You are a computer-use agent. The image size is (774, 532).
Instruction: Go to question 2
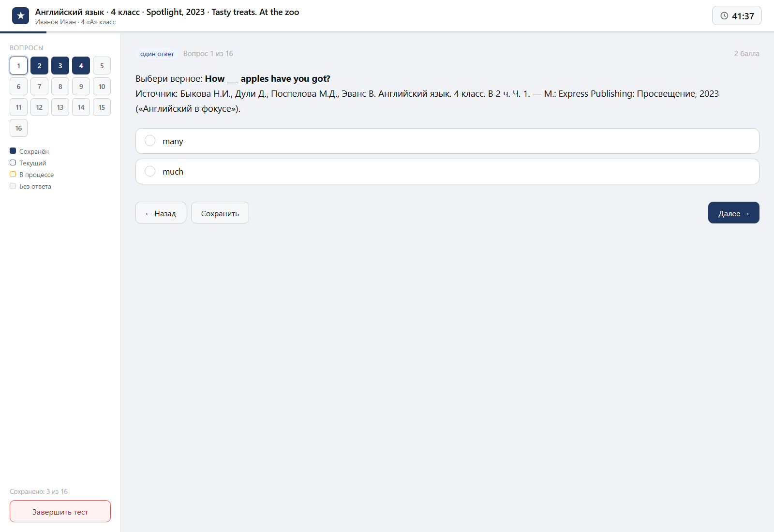(39, 66)
